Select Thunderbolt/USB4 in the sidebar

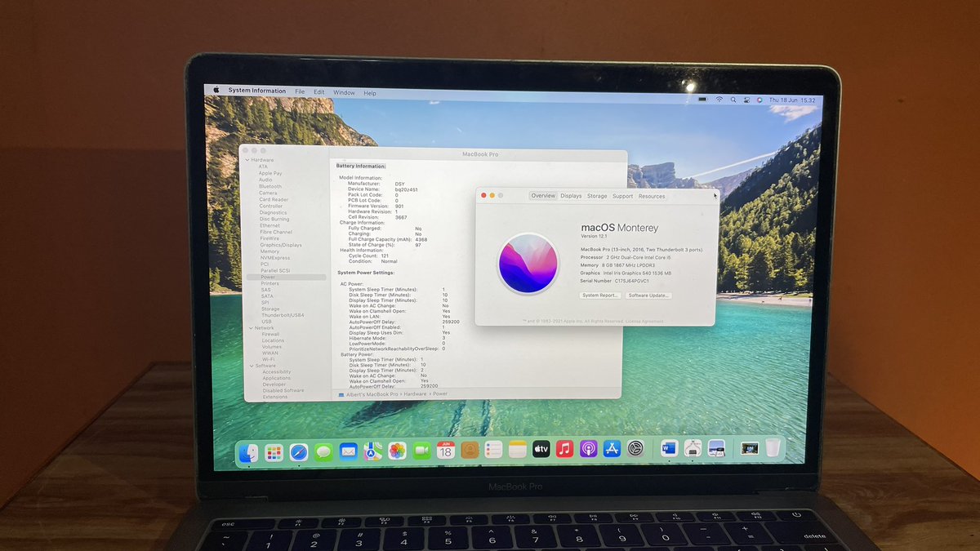[283, 315]
